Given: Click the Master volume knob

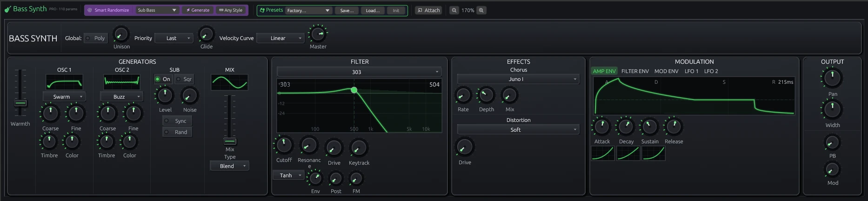Looking at the screenshot, I should [x=318, y=34].
